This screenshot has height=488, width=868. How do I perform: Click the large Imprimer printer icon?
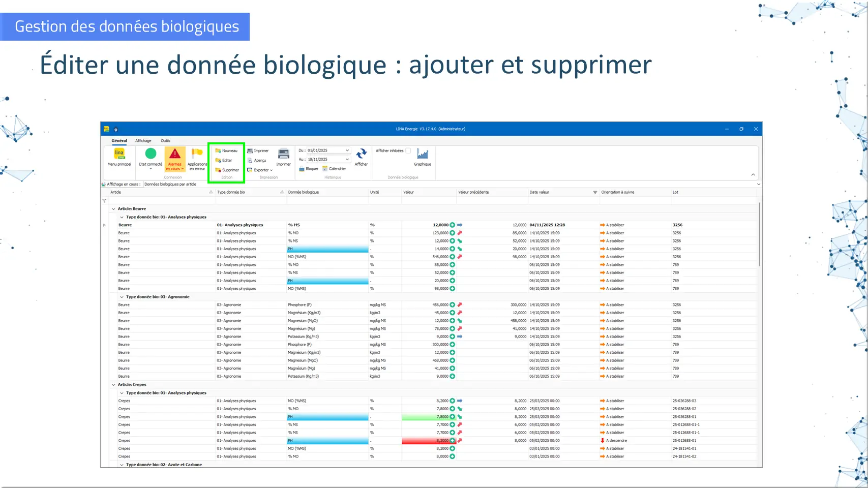click(283, 154)
